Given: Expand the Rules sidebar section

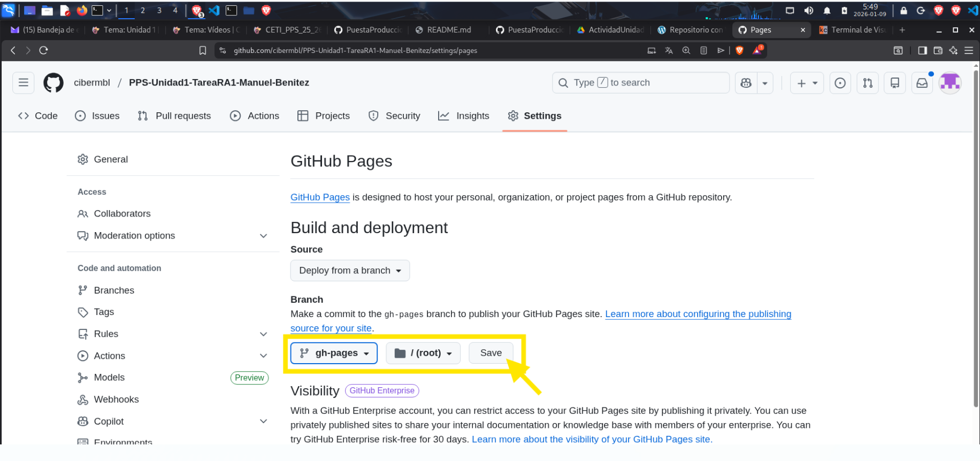Looking at the screenshot, I should [173, 334].
